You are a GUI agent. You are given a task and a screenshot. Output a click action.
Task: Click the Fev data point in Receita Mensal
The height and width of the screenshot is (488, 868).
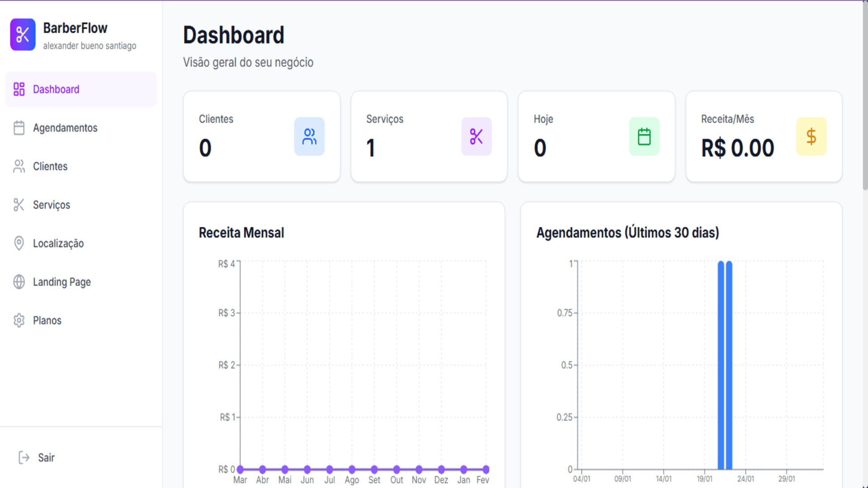[x=486, y=469]
